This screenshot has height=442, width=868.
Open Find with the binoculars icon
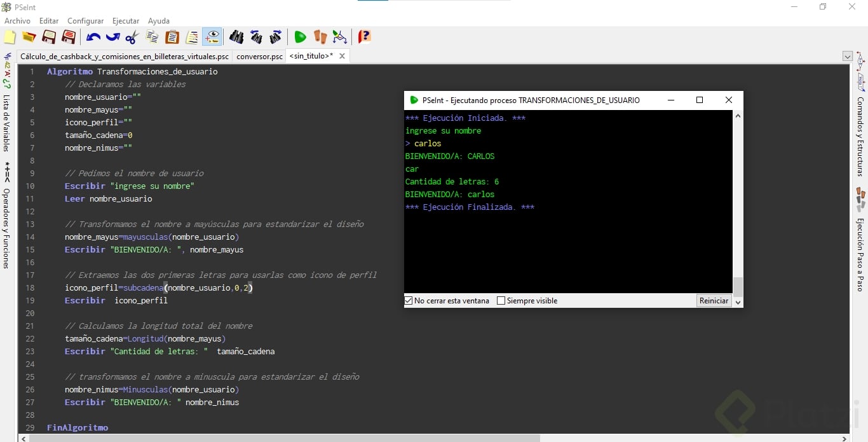coord(236,37)
